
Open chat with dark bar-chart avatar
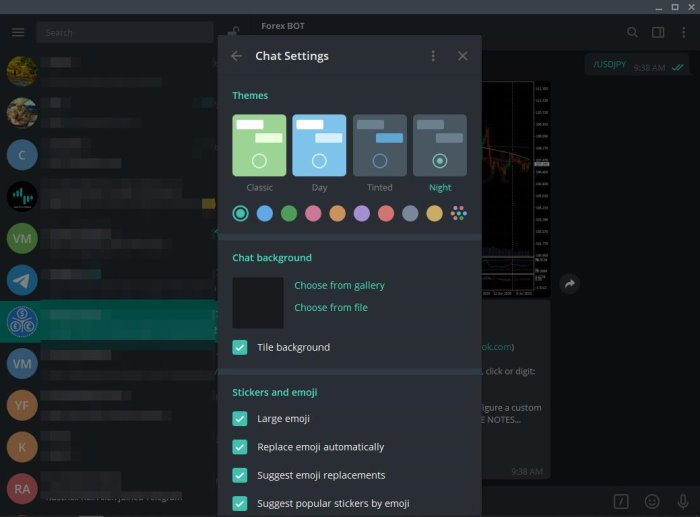pyautogui.click(x=22, y=196)
